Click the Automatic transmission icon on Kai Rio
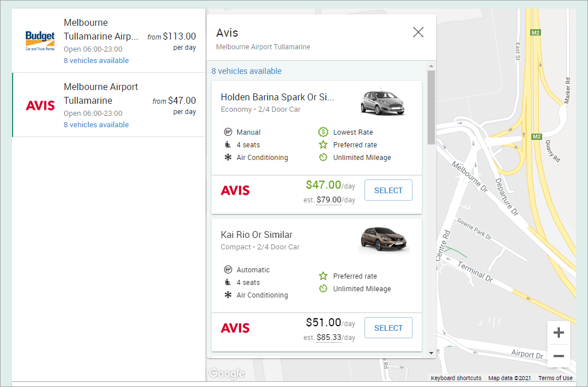588x387 pixels. point(228,269)
